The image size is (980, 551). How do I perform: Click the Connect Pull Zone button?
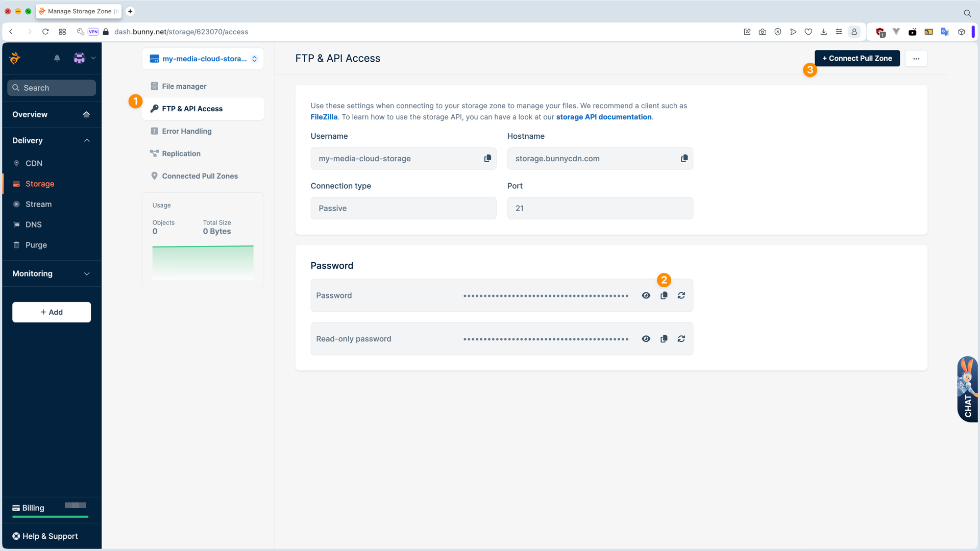(857, 59)
